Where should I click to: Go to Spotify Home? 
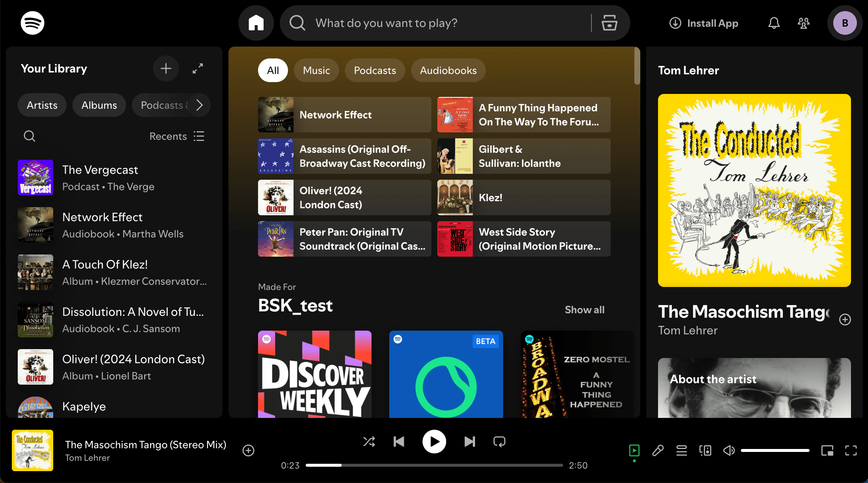(x=256, y=23)
